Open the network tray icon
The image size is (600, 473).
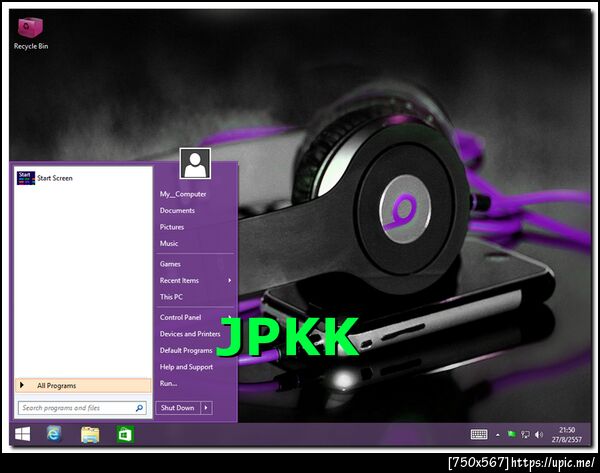(x=525, y=434)
